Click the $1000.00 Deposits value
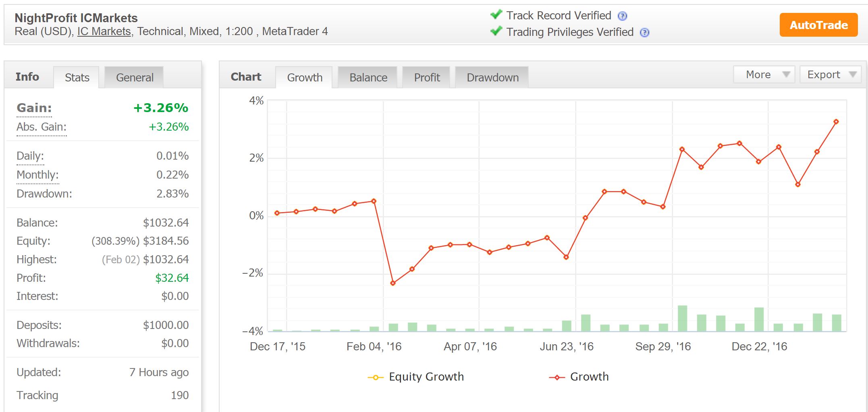This screenshot has width=868, height=412. [166, 325]
